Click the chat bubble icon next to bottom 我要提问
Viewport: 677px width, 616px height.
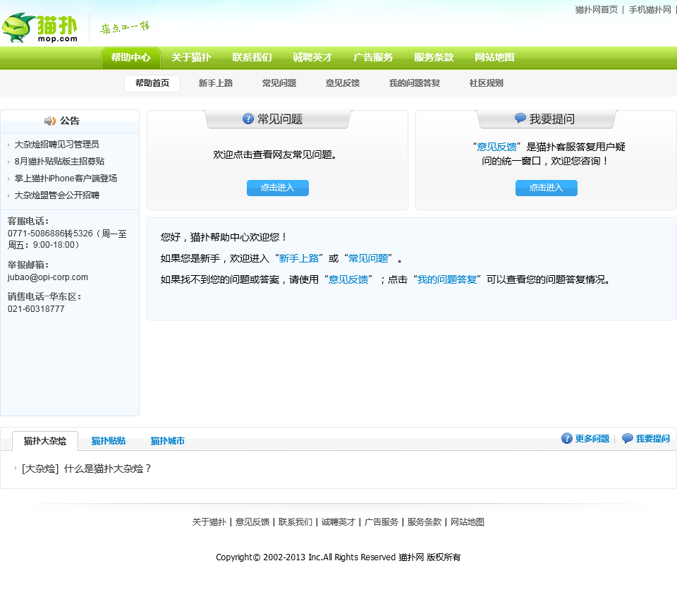pyautogui.click(x=628, y=438)
